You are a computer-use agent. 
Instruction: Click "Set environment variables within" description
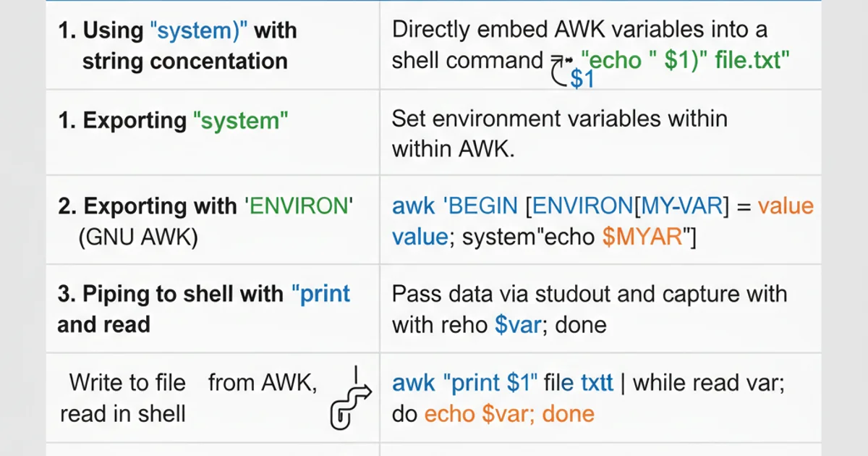[559, 119]
